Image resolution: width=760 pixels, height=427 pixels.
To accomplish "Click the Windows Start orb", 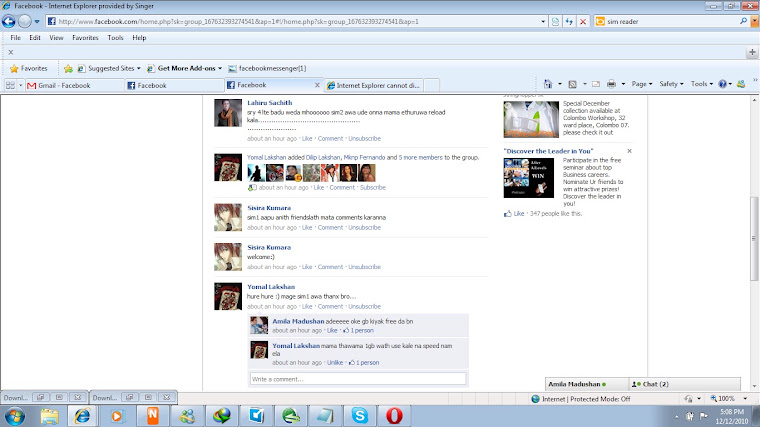I will pyautogui.click(x=15, y=416).
